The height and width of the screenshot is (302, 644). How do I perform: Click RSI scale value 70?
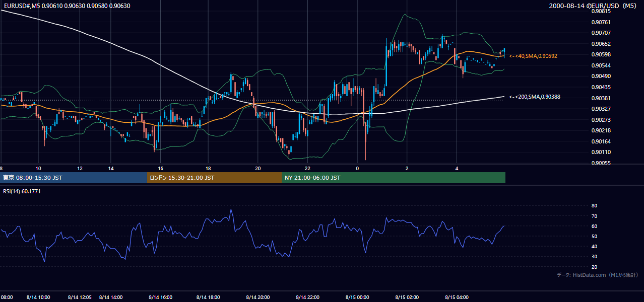click(x=594, y=216)
